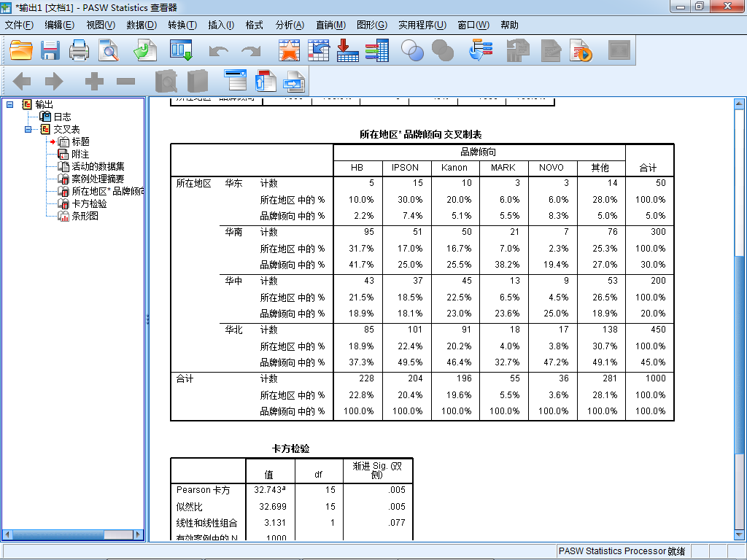
Task: Recall recently used dialogs icon
Action: tap(182, 50)
